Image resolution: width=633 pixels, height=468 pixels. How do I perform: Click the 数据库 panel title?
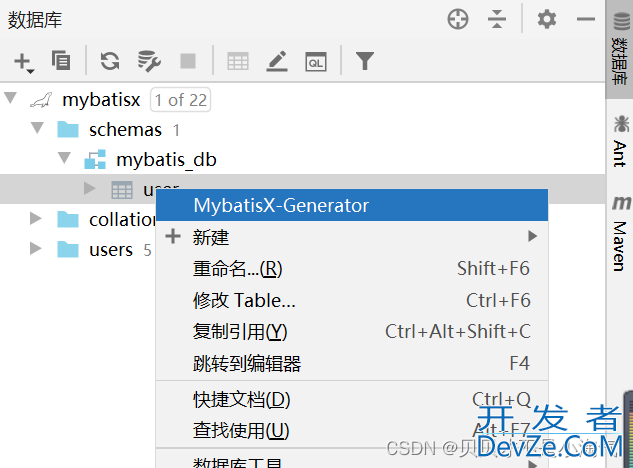tap(35, 20)
